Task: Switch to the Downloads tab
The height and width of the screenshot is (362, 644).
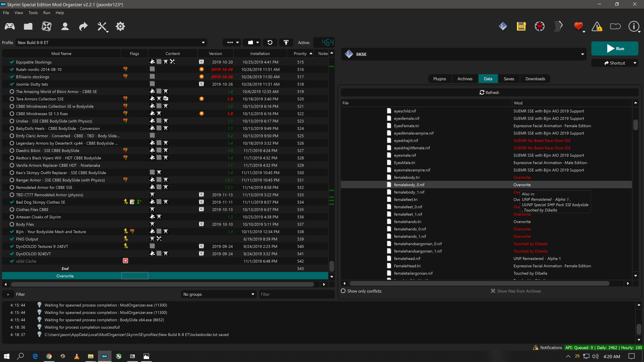Action: (535, 79)
